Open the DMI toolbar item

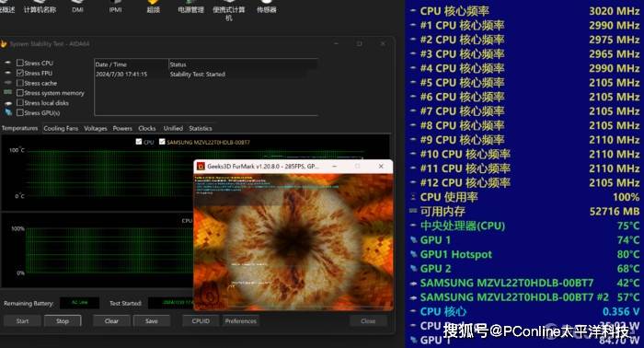77,7
